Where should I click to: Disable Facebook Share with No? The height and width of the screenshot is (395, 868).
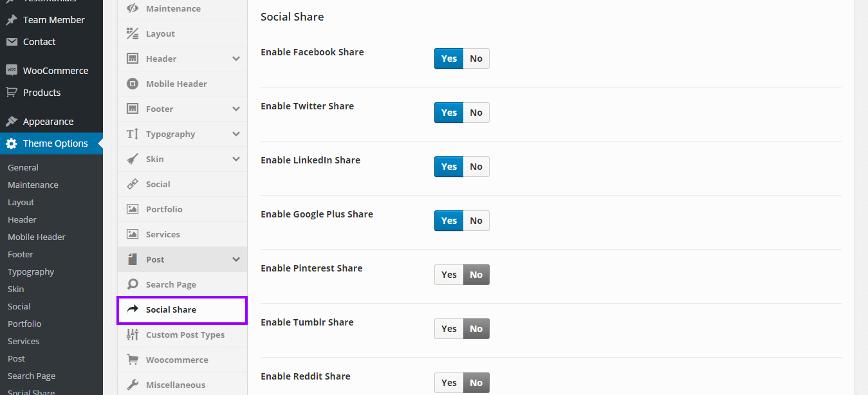coord(476,59)
